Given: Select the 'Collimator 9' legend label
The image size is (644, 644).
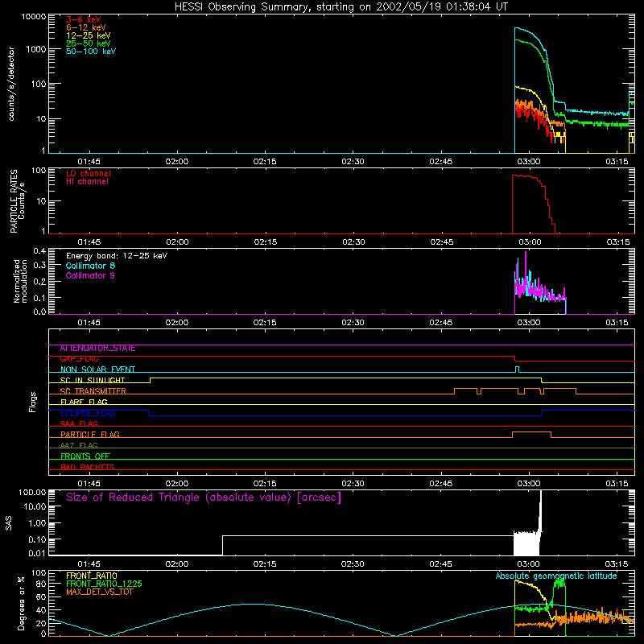Looking at the screenshot, I should [90, 275].
